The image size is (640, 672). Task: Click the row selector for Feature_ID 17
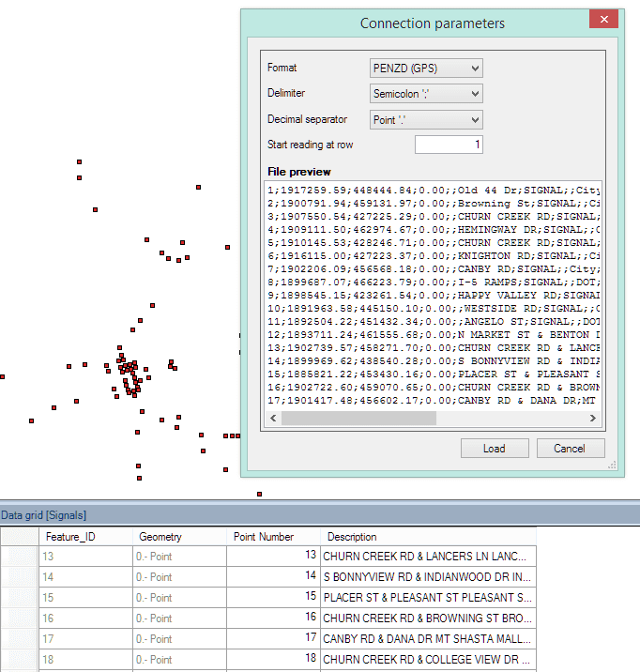[x=20, y=638]
